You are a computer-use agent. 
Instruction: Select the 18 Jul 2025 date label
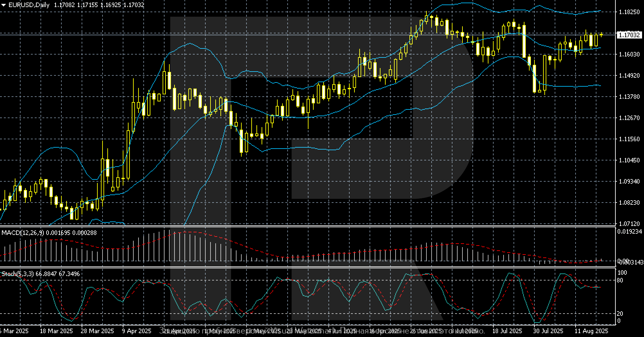507,331
